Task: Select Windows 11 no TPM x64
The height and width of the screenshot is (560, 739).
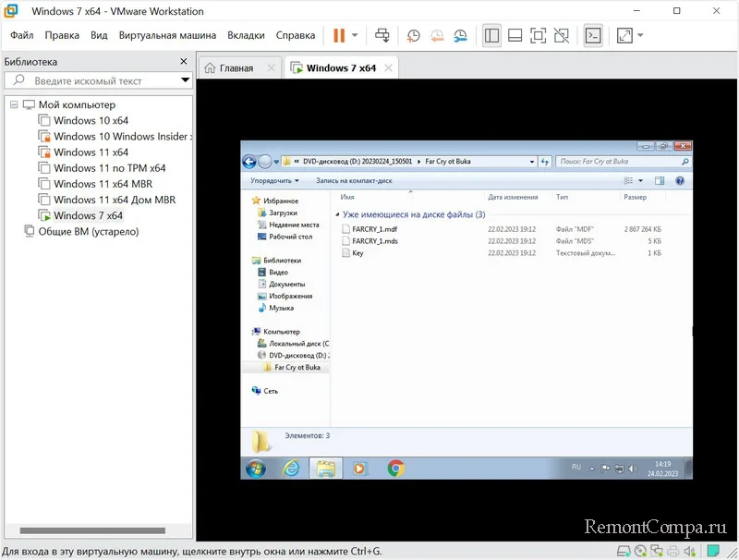Action: point(102,168)
